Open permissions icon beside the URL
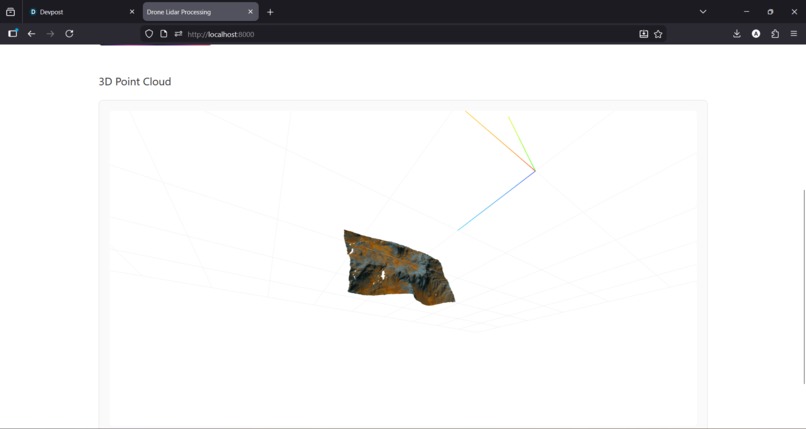This screenshot has width=806, height=429. tap(178, 34)
